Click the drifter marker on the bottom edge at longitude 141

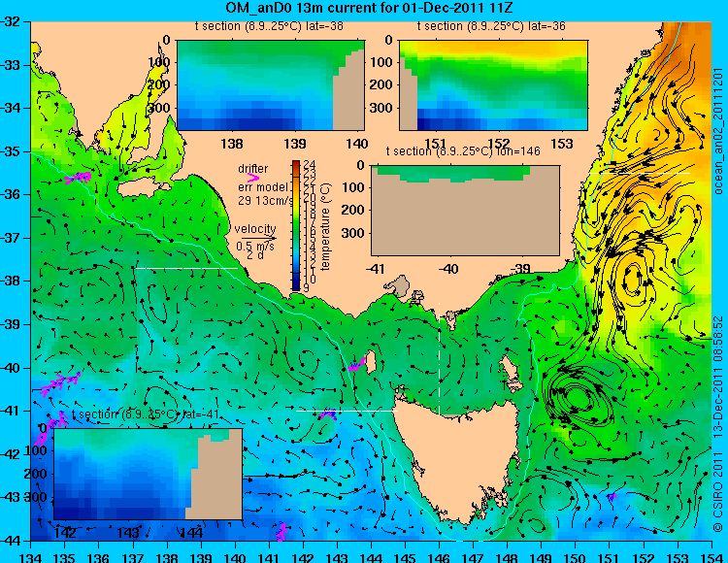pos(281,532)
